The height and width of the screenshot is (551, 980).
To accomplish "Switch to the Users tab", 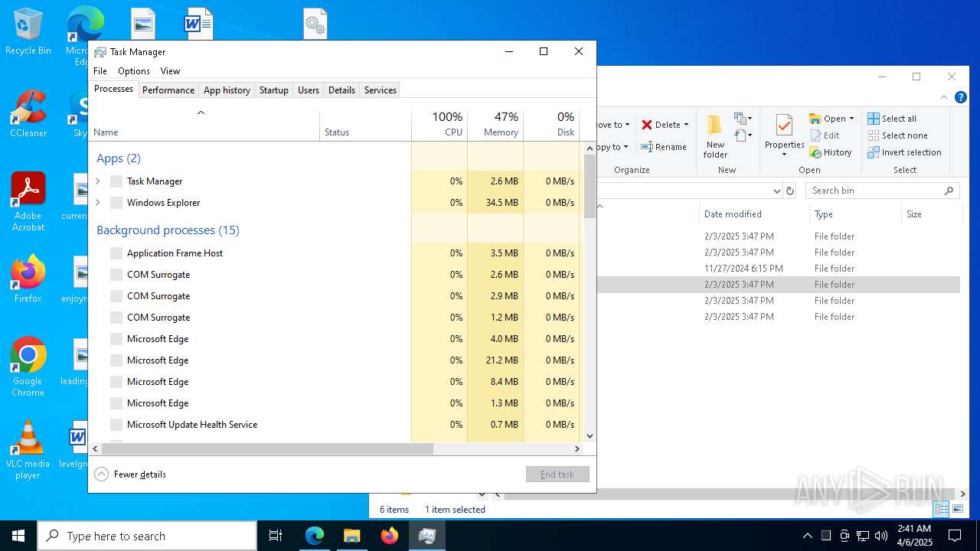I will 309,90.
